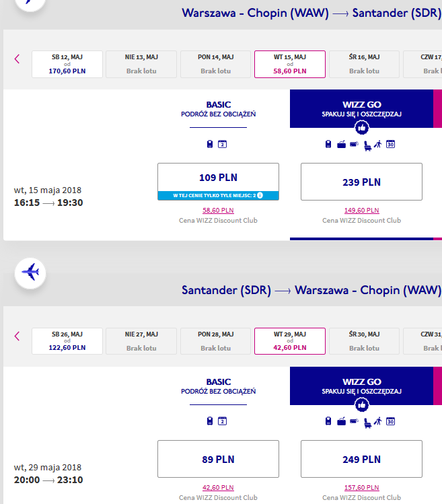Click return BASIC calendar icon

[222, 421]
